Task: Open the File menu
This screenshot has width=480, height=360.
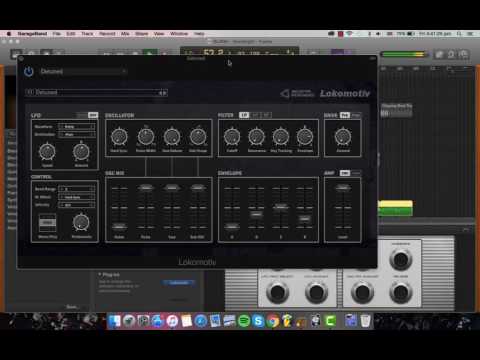Action: [x=57, y=34]
